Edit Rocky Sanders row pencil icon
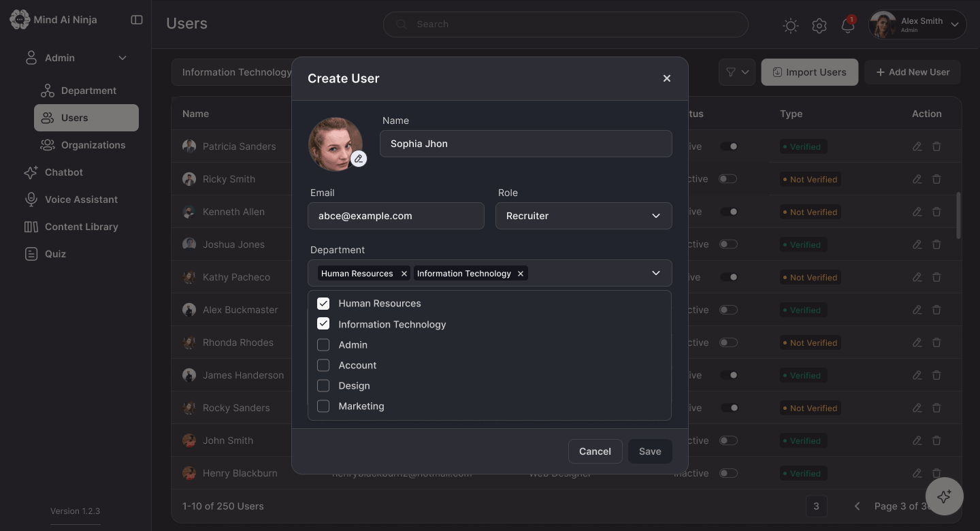Screen dimensions: 980x531 [917, 408]
